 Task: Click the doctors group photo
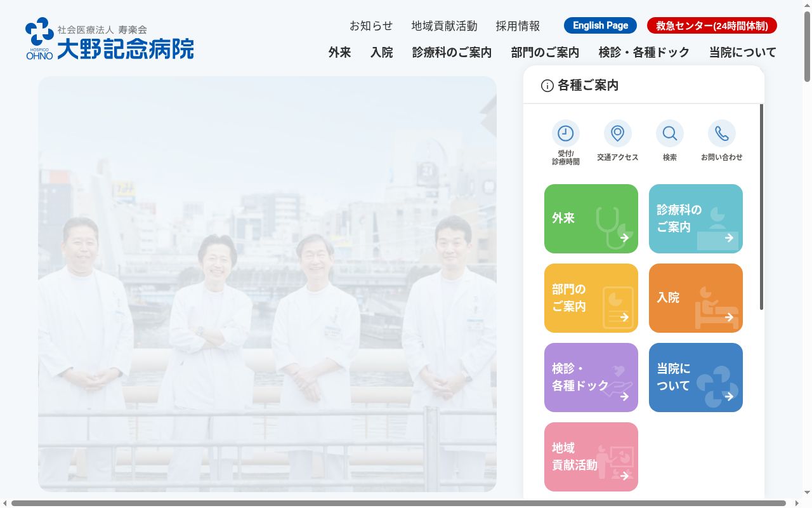(x=267, y=284)
